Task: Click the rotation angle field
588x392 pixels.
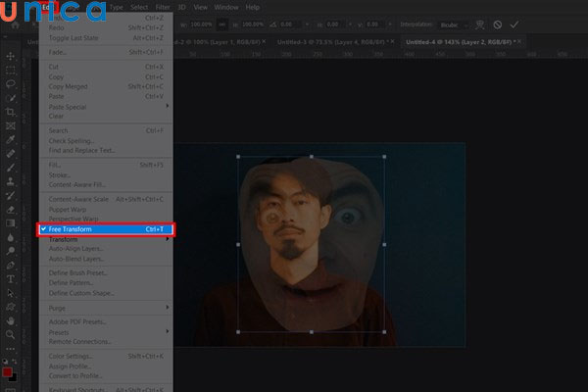Action: [290, 24]
